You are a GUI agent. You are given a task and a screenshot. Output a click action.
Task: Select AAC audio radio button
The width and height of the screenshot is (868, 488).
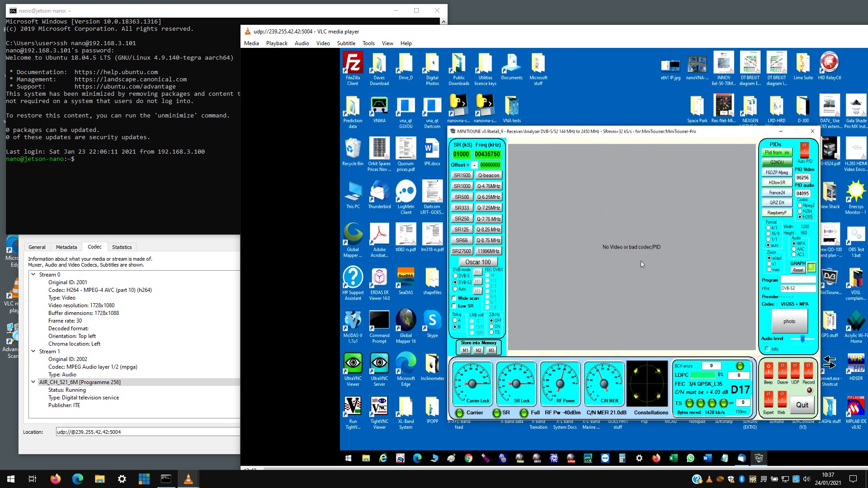(x=794, y=249)
